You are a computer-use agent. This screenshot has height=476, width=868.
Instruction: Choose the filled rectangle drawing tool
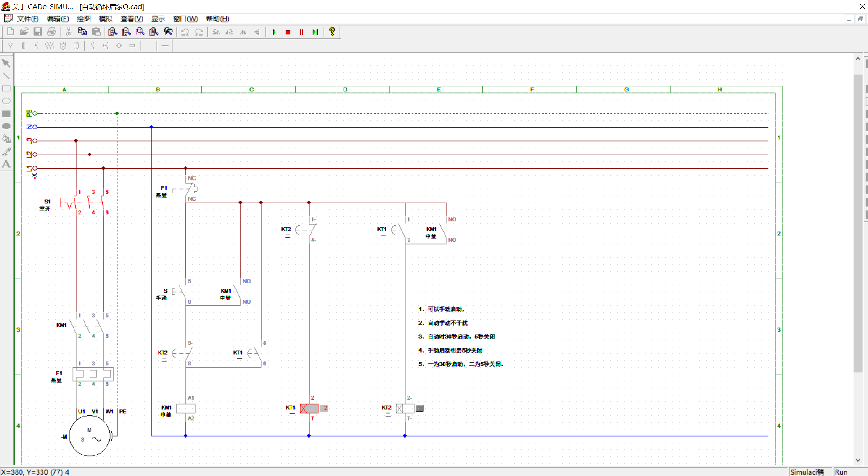click(6, 113)
